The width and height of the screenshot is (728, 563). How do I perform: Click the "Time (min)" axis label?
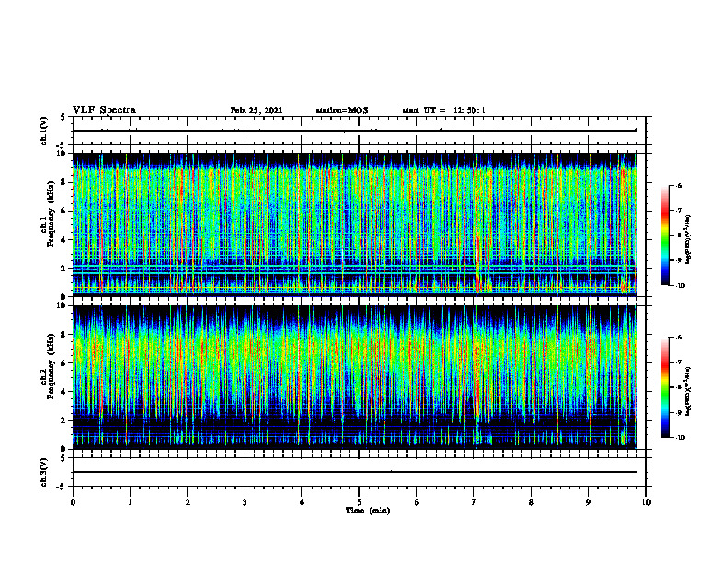pyautogui.click(x=368, y=511)
